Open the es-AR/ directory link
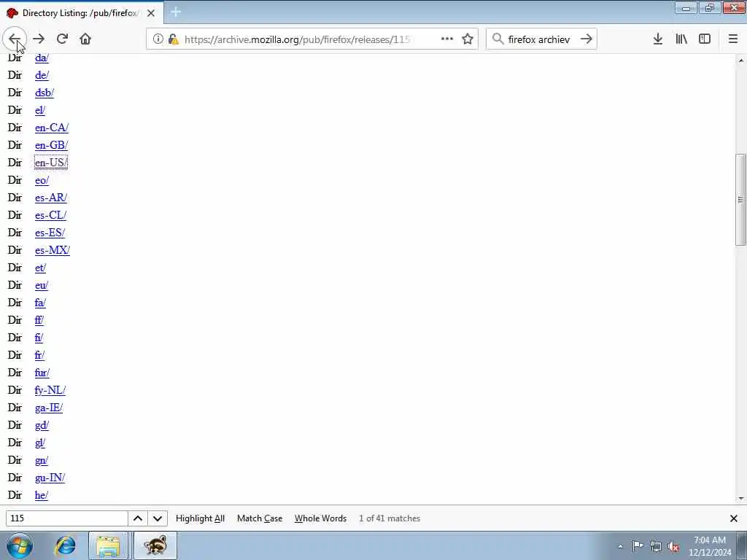The image size is (747, 560). pos(51,198)
